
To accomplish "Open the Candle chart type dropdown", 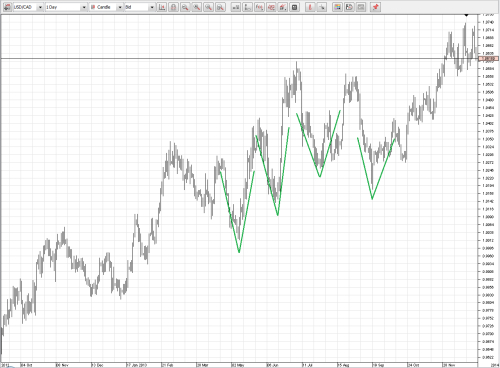I will coord(106,7).
